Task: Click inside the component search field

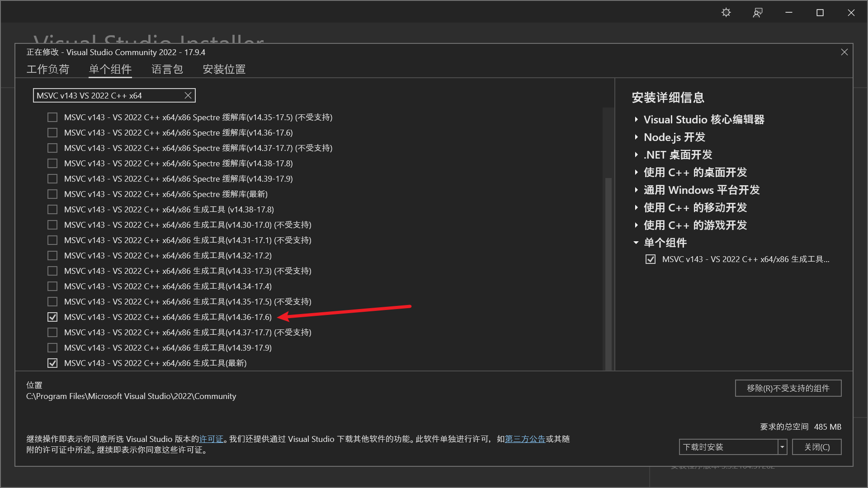Action: (108, 95)
